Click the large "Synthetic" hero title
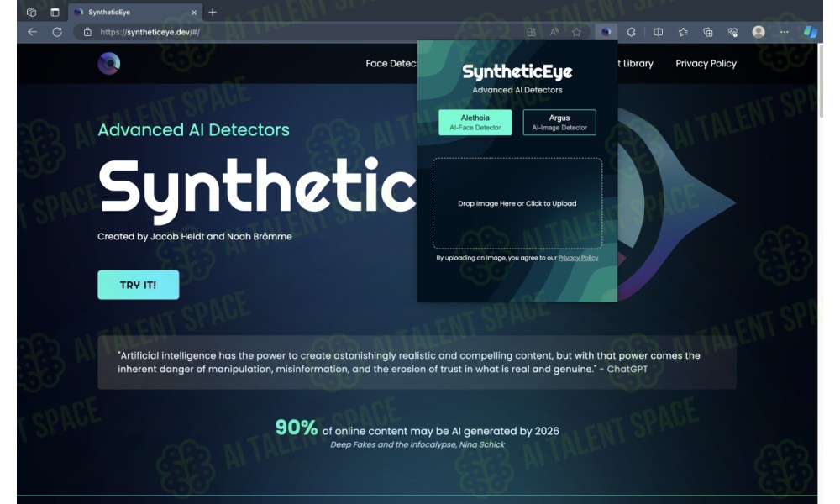The image size is (840, 504). pyautogui.click(x=257, y=190)
